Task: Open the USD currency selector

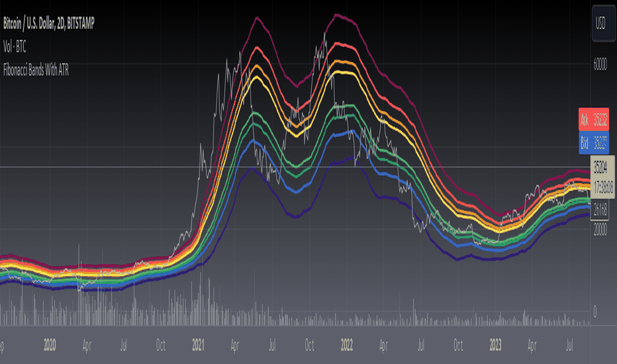Action: (603, 24)
